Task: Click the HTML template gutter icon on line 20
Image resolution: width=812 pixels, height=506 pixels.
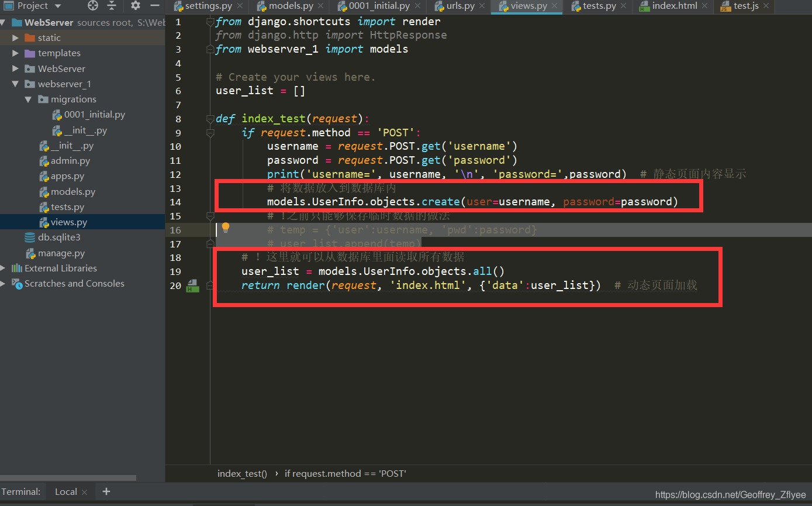Action: point(193,286)
